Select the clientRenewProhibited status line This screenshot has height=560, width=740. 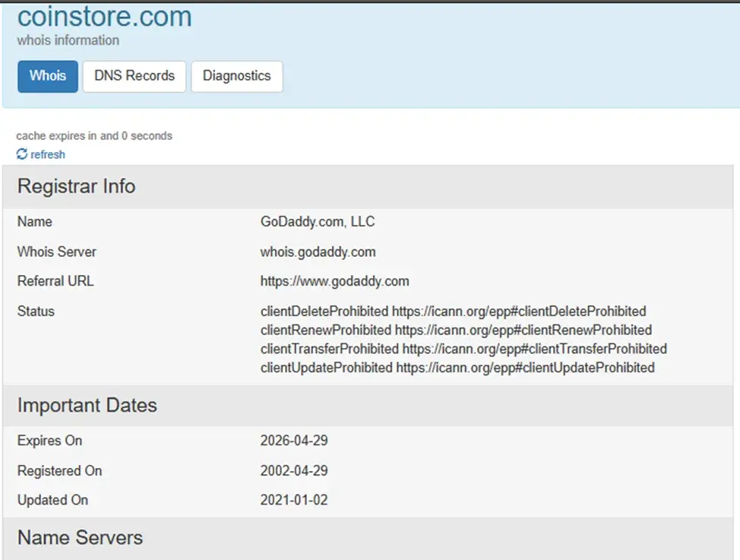(456, 330)
